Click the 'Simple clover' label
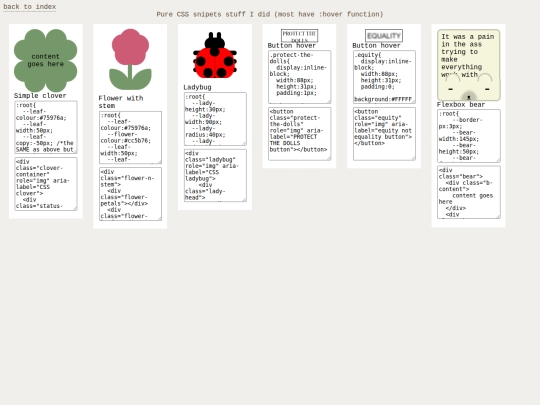Screen dimensions: 540x405 pyautogui.click(x=40, y=96)
